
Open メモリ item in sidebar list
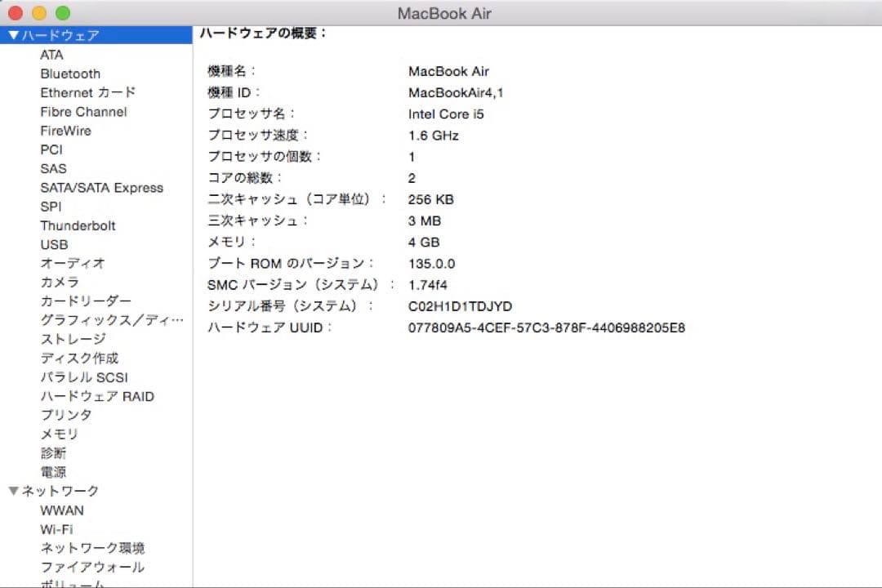click(59, 434)
